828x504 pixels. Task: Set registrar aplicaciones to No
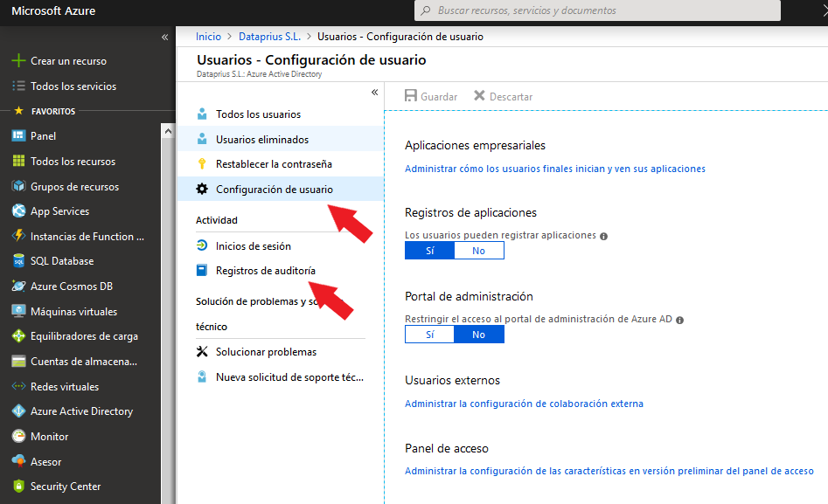click(479, 251)
